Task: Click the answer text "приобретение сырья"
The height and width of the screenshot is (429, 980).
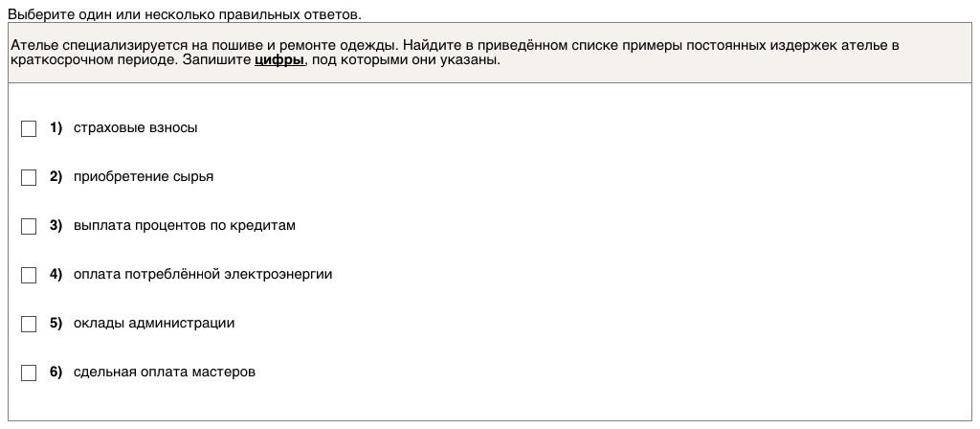Action: click(144, 176)
